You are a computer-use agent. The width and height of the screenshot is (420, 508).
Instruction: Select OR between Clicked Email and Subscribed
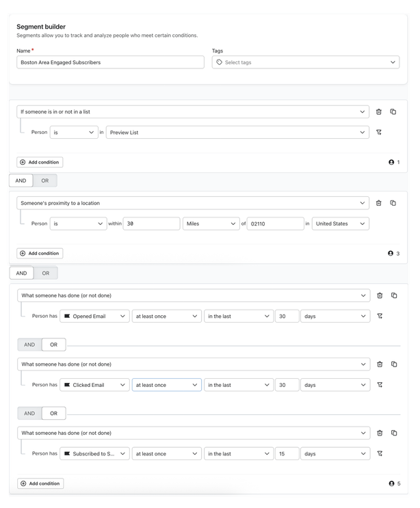point(54,414)
